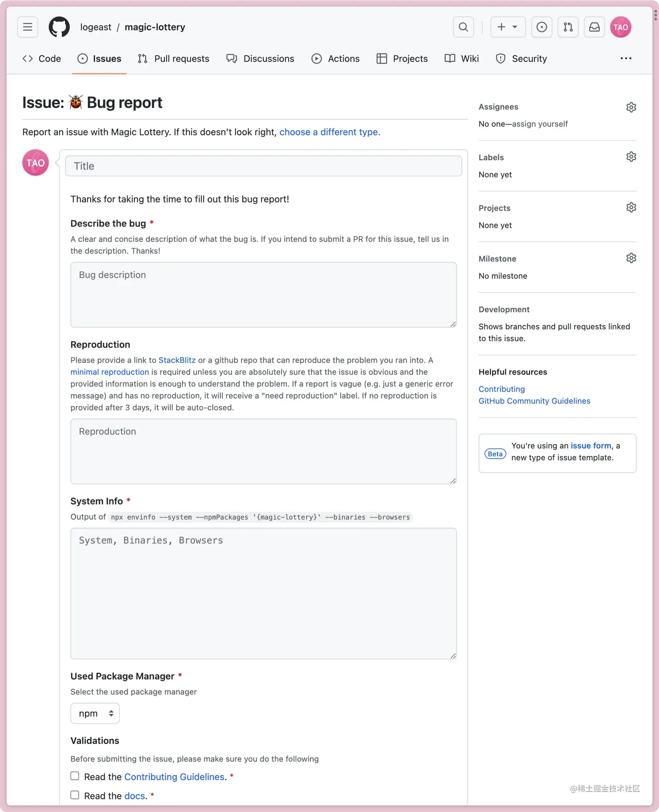Open the StackBlitz link
Viewport: 659px width, 812px height.
(x=177, y=360)
